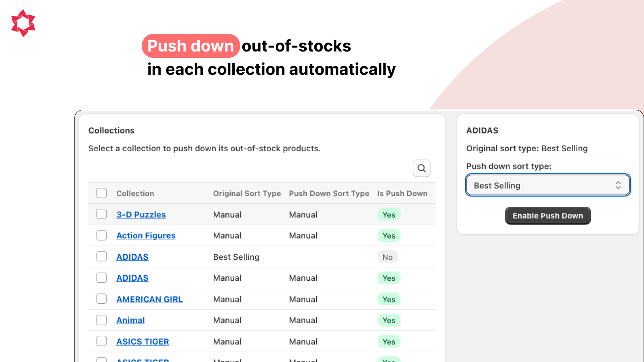
Task: Click the Yes badge for 3-D Puzzles
Action: [389, 215]
